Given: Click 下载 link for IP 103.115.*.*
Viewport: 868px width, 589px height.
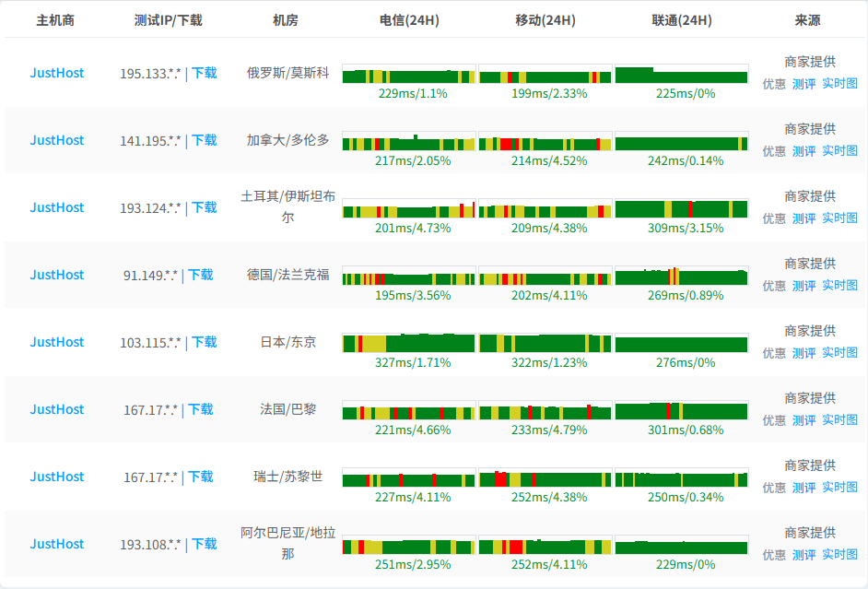Looking at the screenshot, I should [x=204, y=342].
